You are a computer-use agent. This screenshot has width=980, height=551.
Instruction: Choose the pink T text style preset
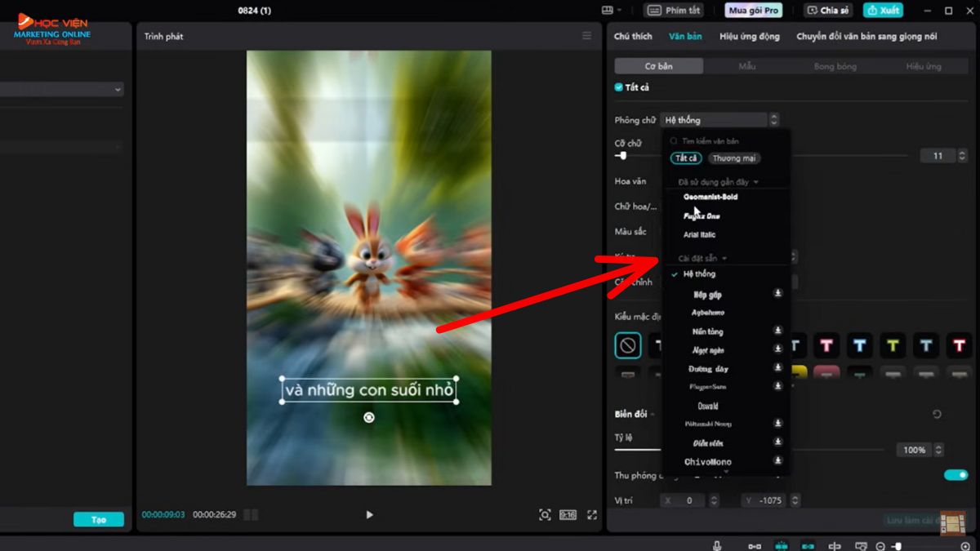(826, 345)
